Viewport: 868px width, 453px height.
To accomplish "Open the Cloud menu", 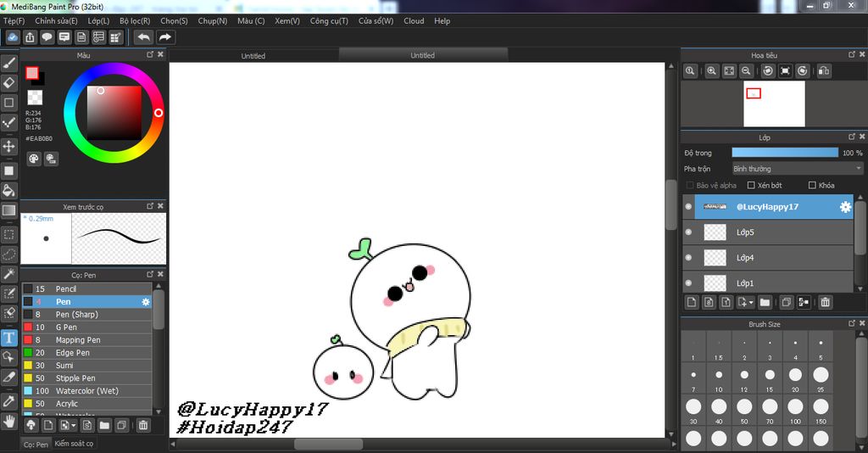I will point(414,21).
